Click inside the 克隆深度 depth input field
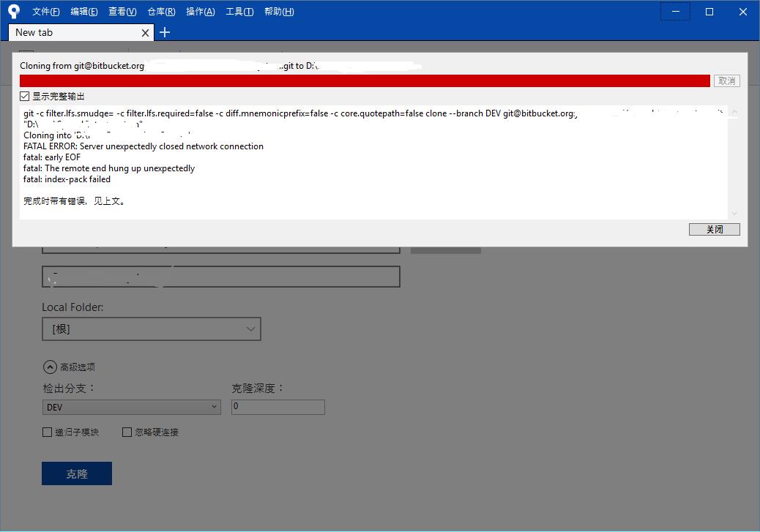The image size is (760, 532). click(x=278, y=407)
